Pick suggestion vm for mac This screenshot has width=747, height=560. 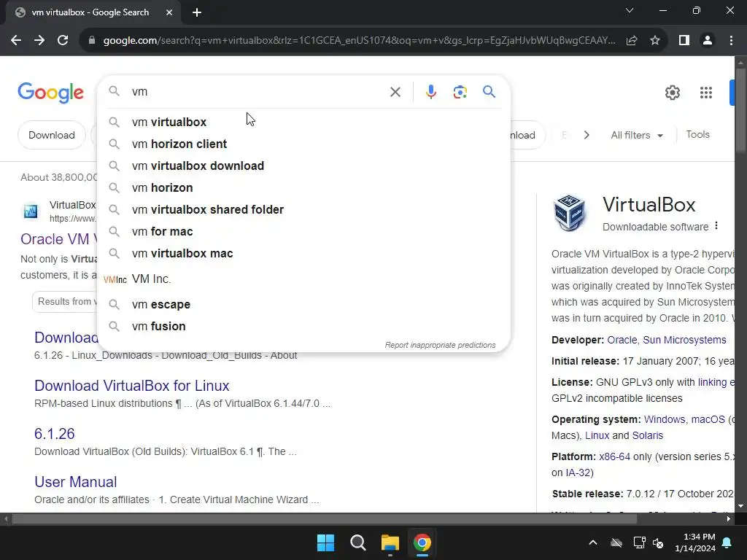point(303,231)
